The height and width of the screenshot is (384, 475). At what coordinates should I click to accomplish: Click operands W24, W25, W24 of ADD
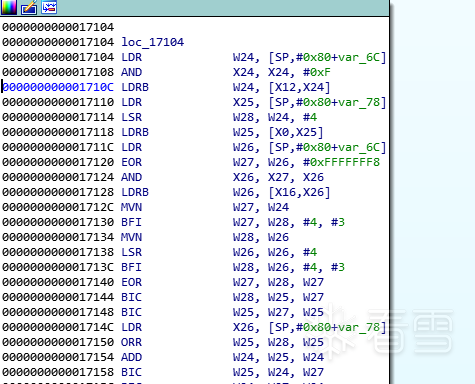[x=278, y=357]
